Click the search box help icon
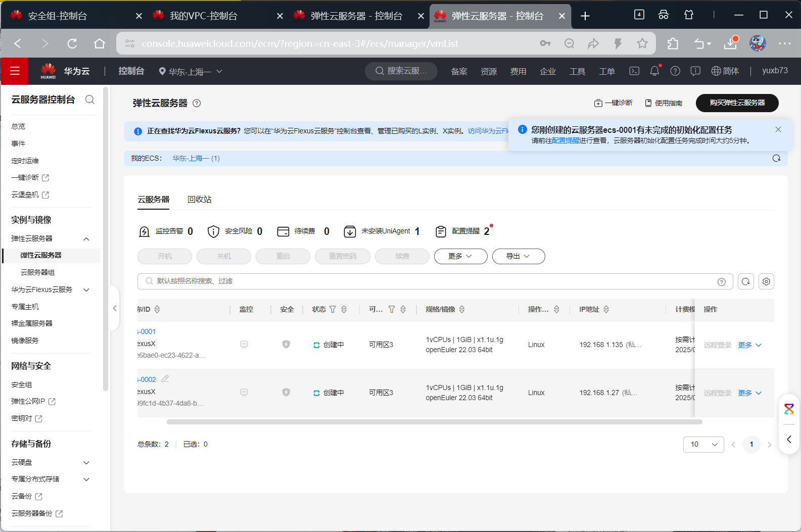Image resolution: width=801 pixels, height=532 pixels. (x=722, y=282)
